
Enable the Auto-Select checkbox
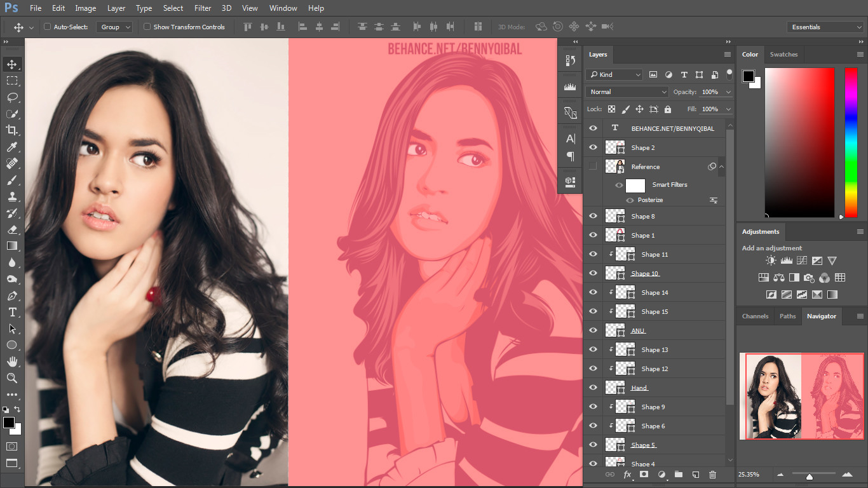point(47,27)
